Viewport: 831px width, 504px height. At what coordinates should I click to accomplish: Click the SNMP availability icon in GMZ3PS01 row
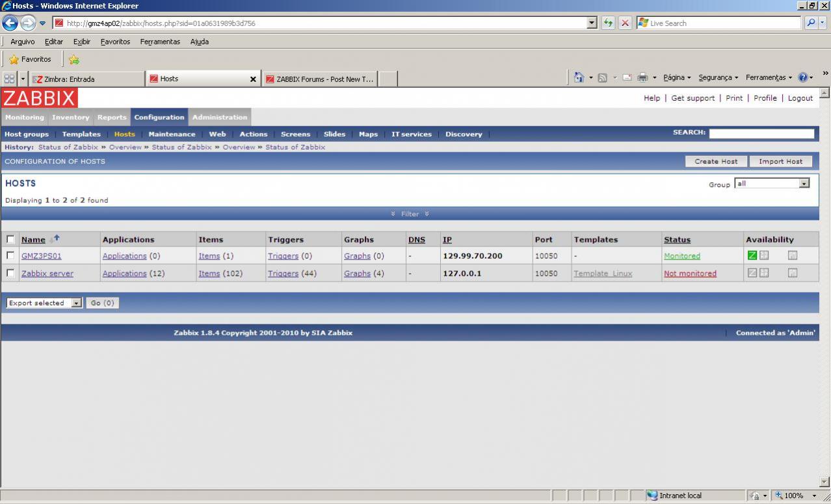tap(764, 256)
